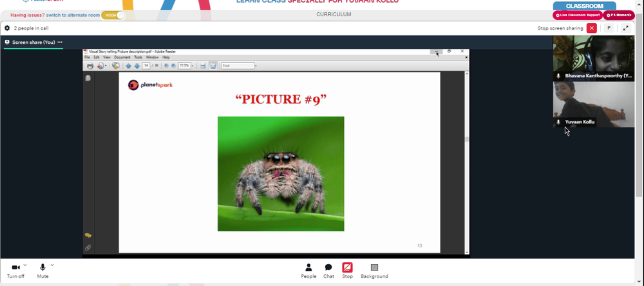This screenshot has width=644, height=286.
Task: Open the call settings gear icon
Action: (x=7, y=28)
